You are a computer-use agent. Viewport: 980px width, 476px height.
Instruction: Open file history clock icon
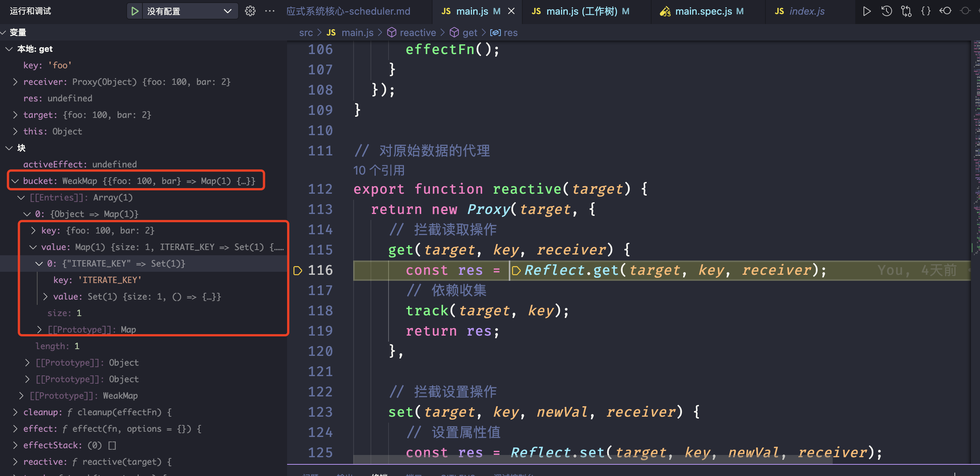click(886, 11)
